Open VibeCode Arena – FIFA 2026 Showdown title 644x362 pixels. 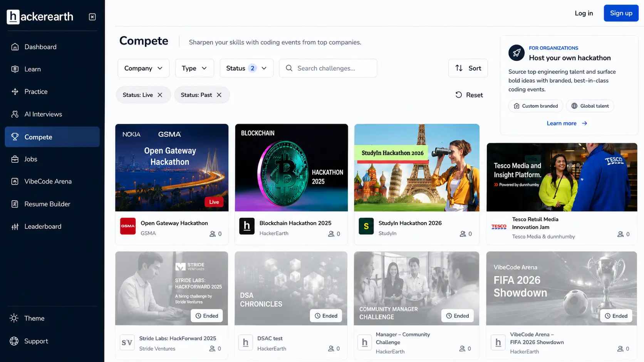click(x=537, y=339)
